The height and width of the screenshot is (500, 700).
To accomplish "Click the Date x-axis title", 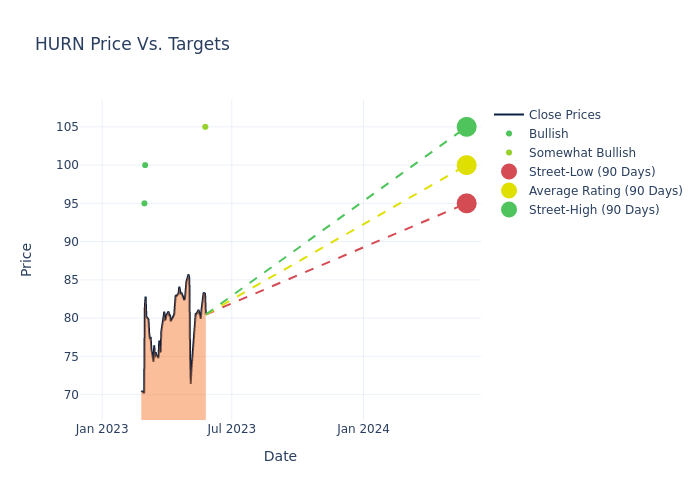I will click(x=280, y=456).
